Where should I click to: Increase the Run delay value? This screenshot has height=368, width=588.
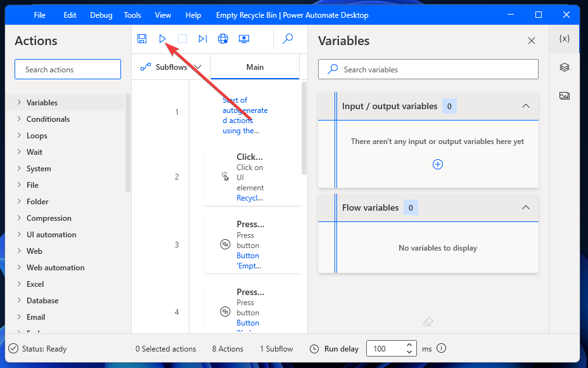pos(409,345)
